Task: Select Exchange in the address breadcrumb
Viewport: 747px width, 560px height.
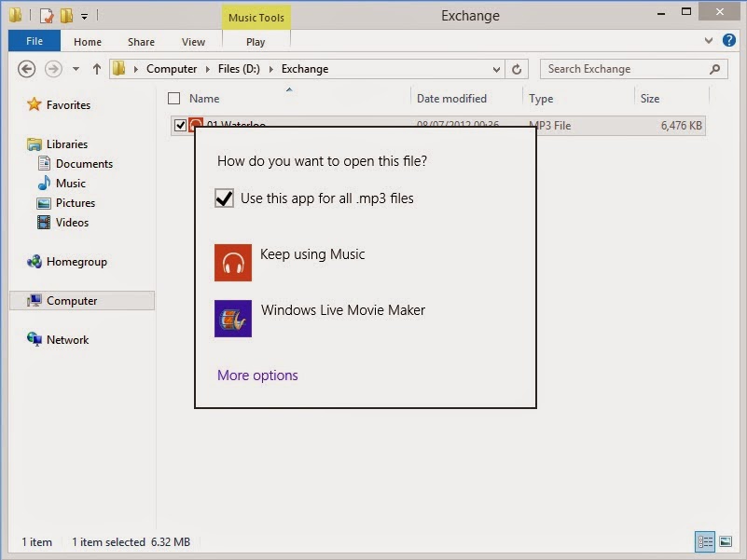Action: pyautogui.click(x=305, y=69)
